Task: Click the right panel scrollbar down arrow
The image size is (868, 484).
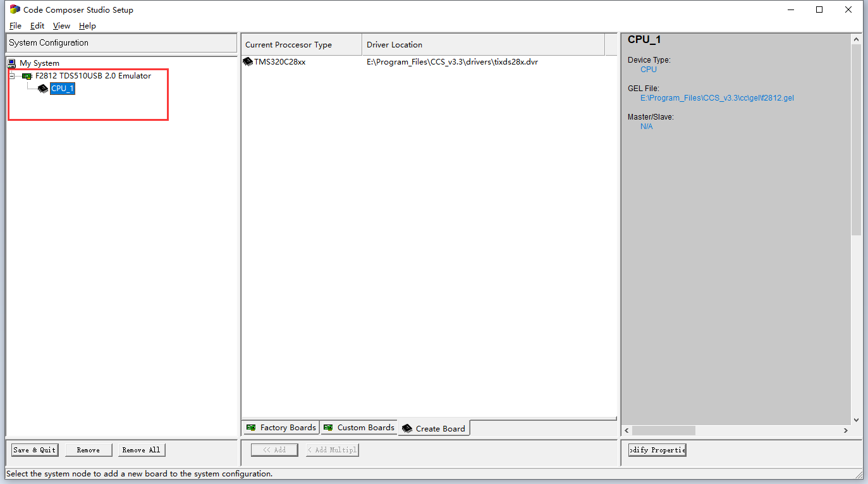Action: pyautogui.click(x=857, y=419)
